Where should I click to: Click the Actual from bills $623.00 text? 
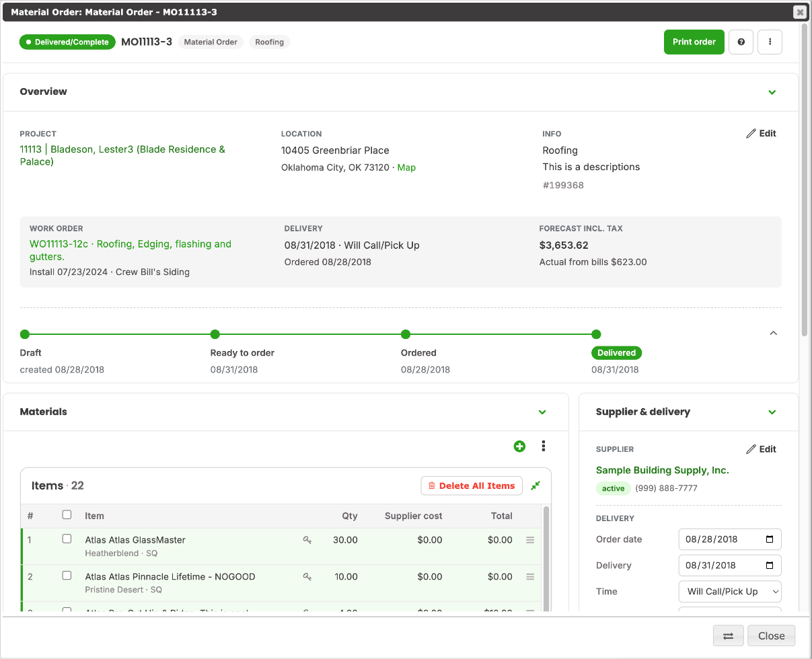[x=593, y=262]
